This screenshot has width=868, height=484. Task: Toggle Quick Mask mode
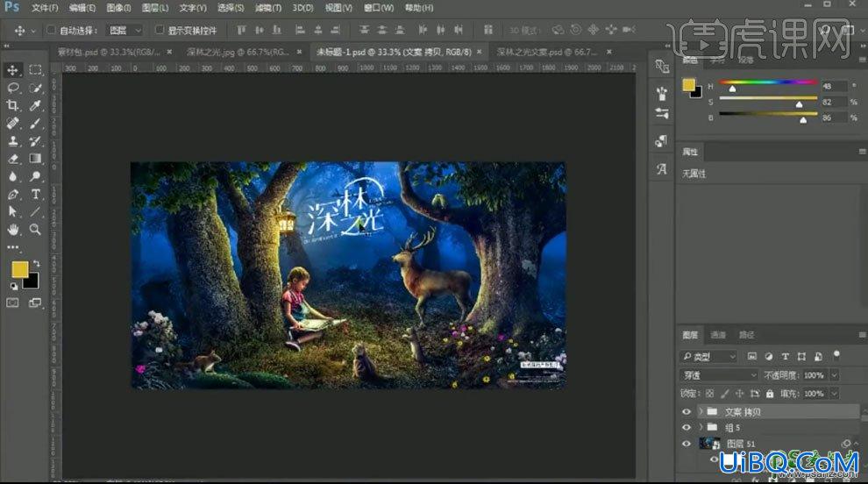coord(13,302)
